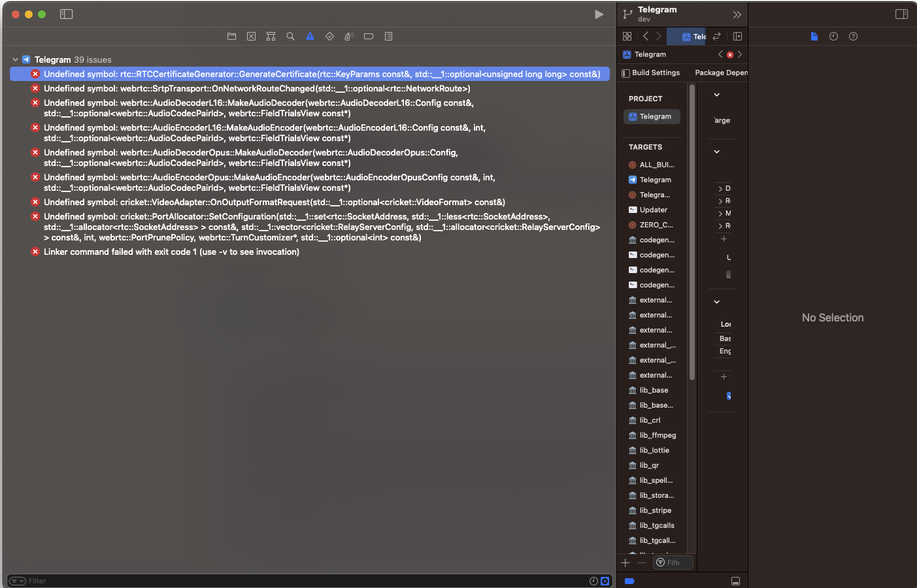The height and width of the screenshot is (588, 917).
Task: Toggle recent-issues filter with clock icon
Action: pos(593,581)
